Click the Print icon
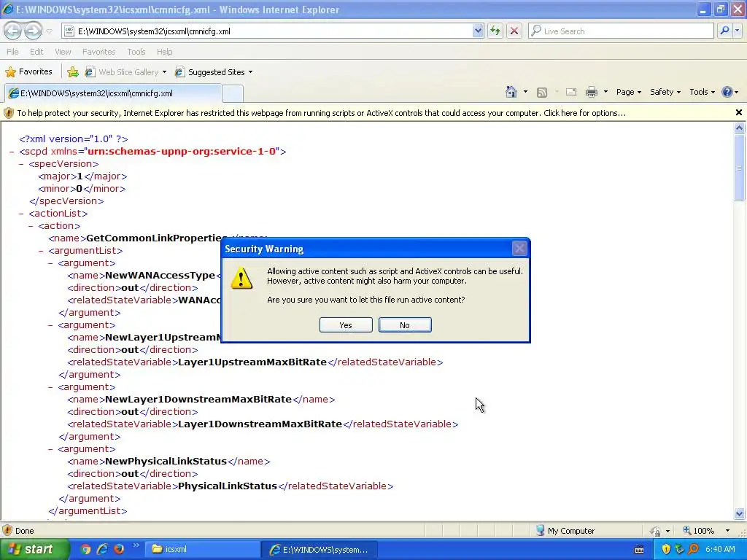747x560 pixels. pos(591,93)
